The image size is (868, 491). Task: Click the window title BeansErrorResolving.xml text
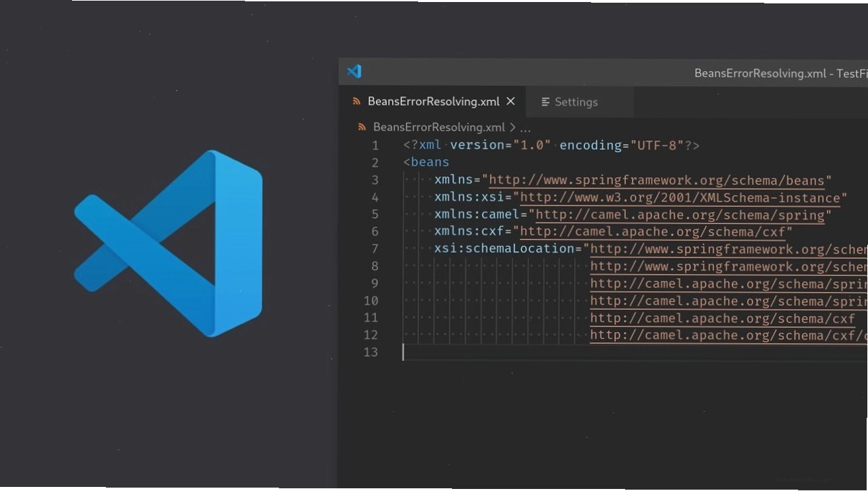coord(760,73)
